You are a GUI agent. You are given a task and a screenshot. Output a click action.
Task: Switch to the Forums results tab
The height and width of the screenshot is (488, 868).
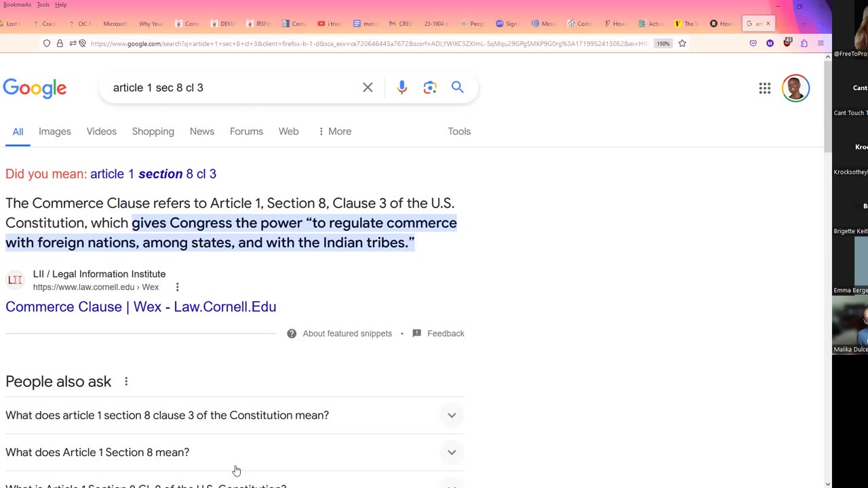[246, 131]
